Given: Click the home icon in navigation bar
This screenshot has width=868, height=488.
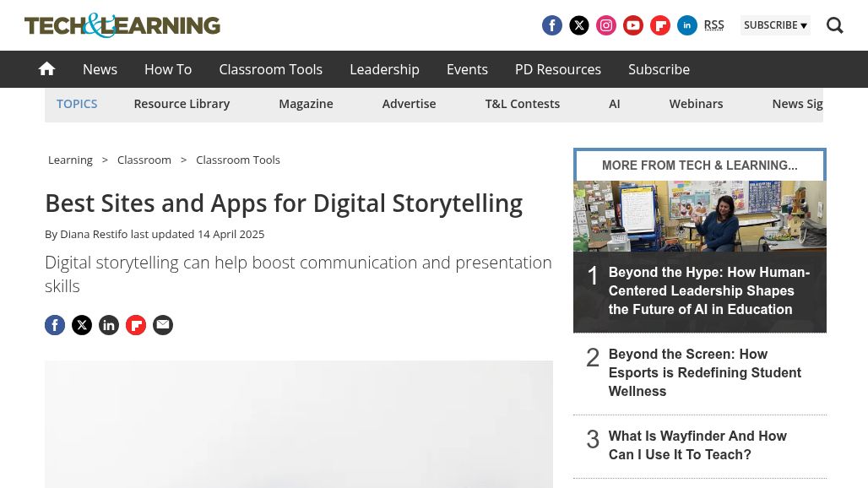Looking at the screenshot, I should tap(46, 69).
